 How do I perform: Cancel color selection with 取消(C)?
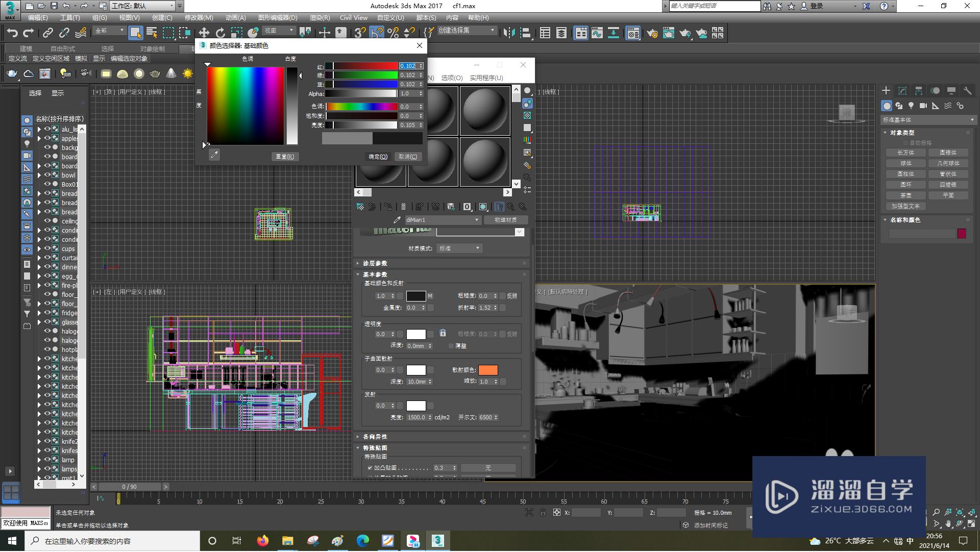(x=408, y=157)
